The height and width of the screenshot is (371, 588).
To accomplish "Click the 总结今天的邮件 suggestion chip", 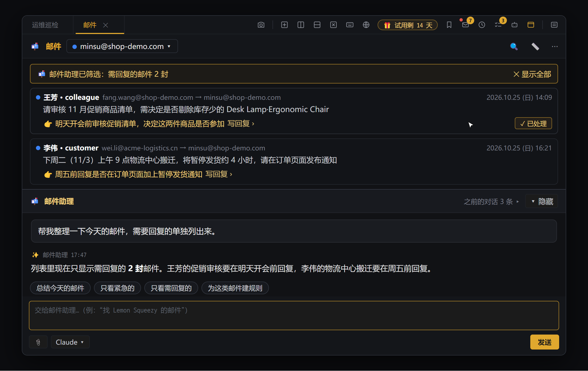I will (x=60, y=288).
